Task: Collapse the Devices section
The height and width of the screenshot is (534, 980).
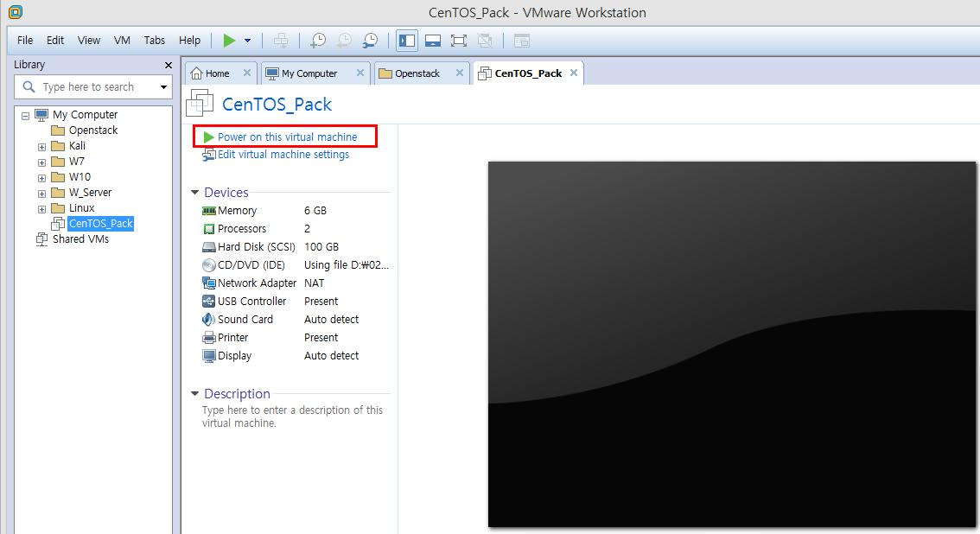Action: coord(195,193)
